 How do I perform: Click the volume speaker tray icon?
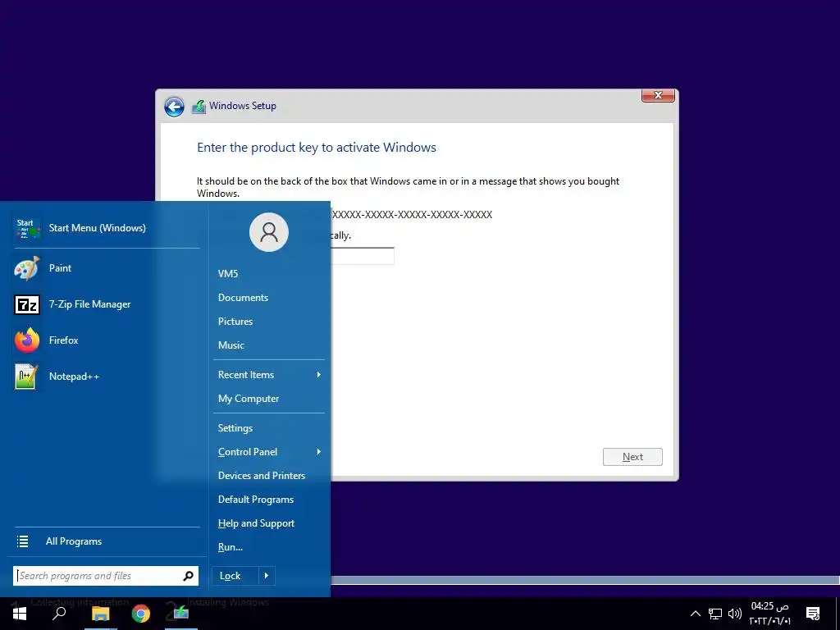[x=735, y=614]
